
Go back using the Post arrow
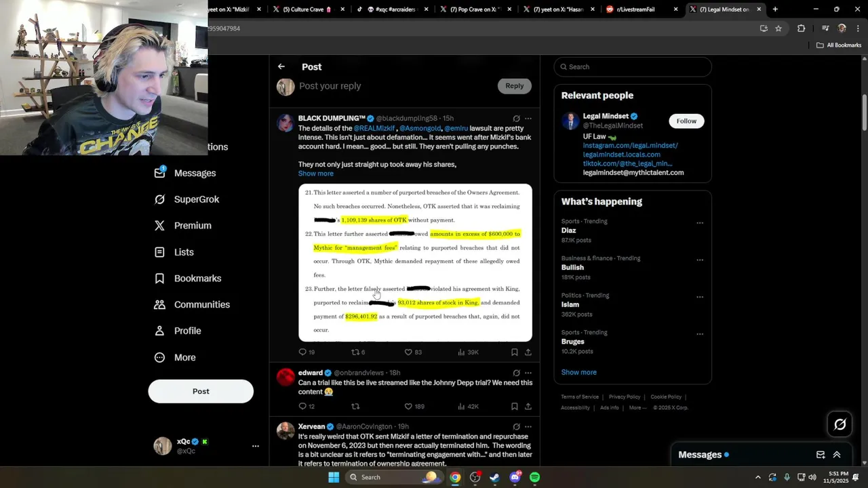[x=281, y=66]
